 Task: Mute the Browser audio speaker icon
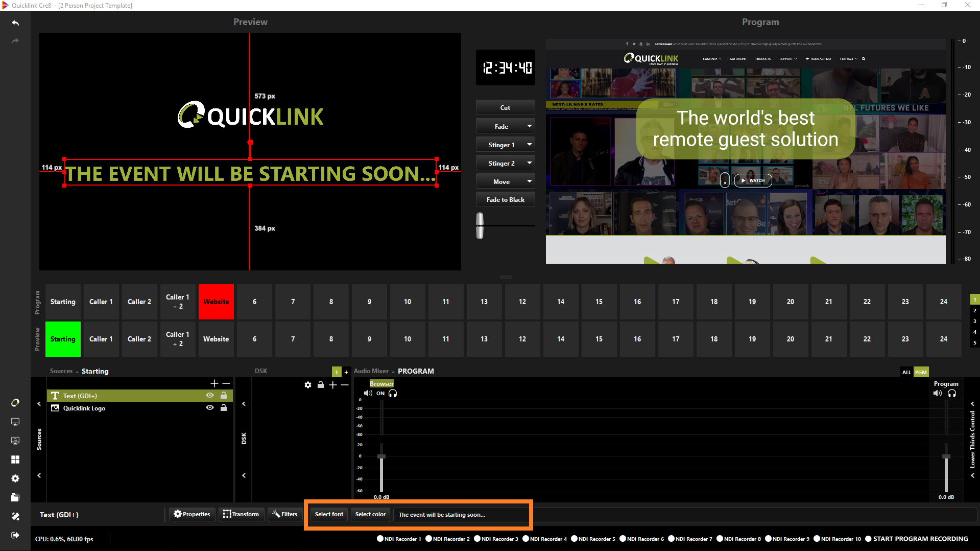click(368, 393)
